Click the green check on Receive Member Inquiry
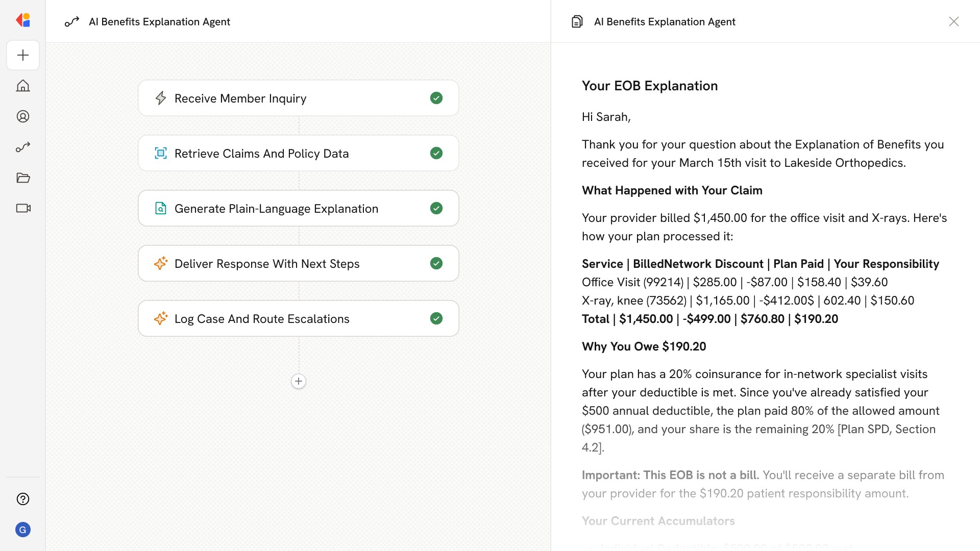This screenshot has width=980, height=551. (x=436, y=98)
